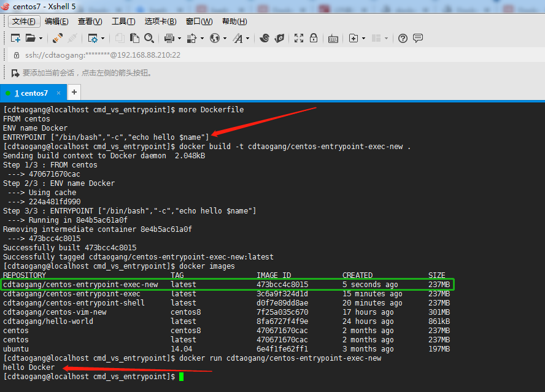This screenshot has width=545, height=392.
Task: Click the Paste clipboard icon
Action: pos(134,38)
